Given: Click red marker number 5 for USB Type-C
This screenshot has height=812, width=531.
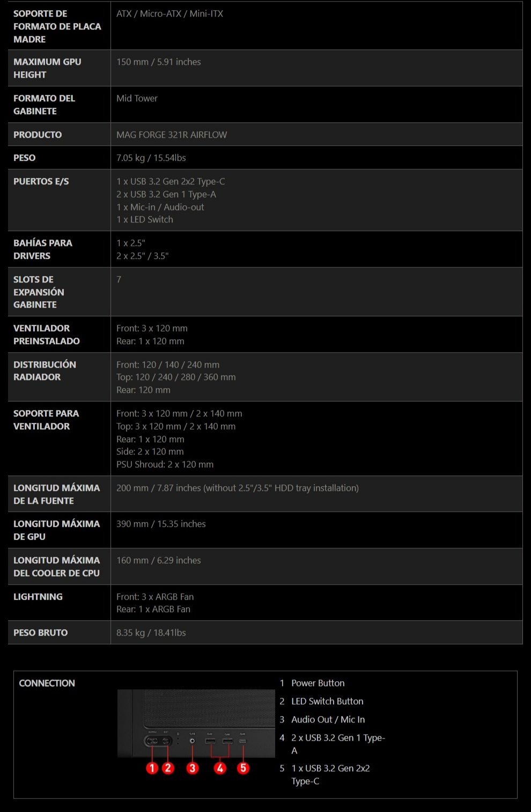Looking at the screenshot, I should 244,768.
